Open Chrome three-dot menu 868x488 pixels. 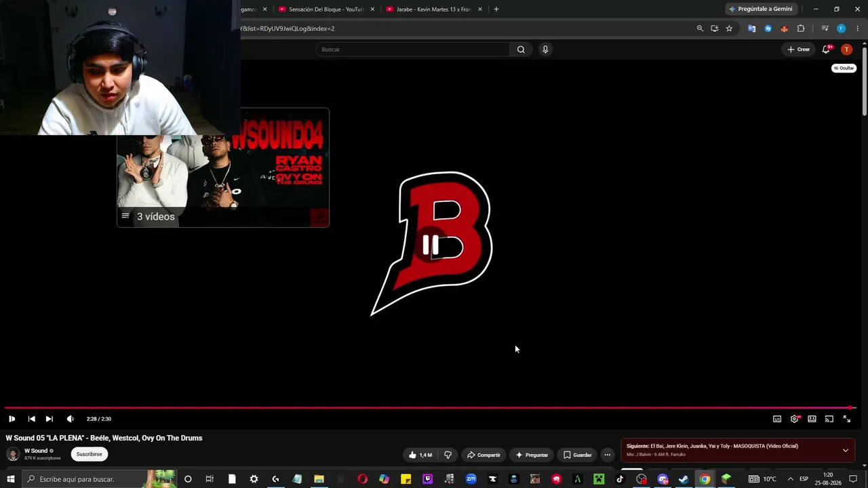click(857, 28)
